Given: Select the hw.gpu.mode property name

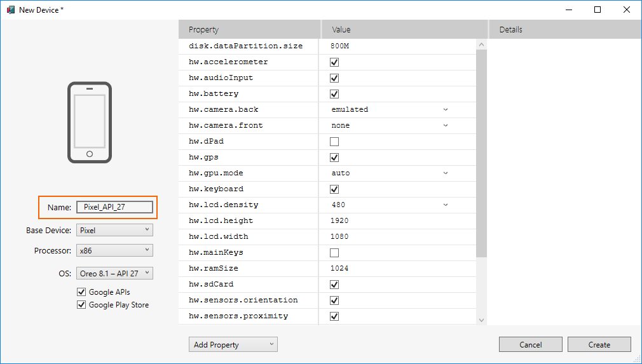Looking at the screenshot, I should (215, 173).
